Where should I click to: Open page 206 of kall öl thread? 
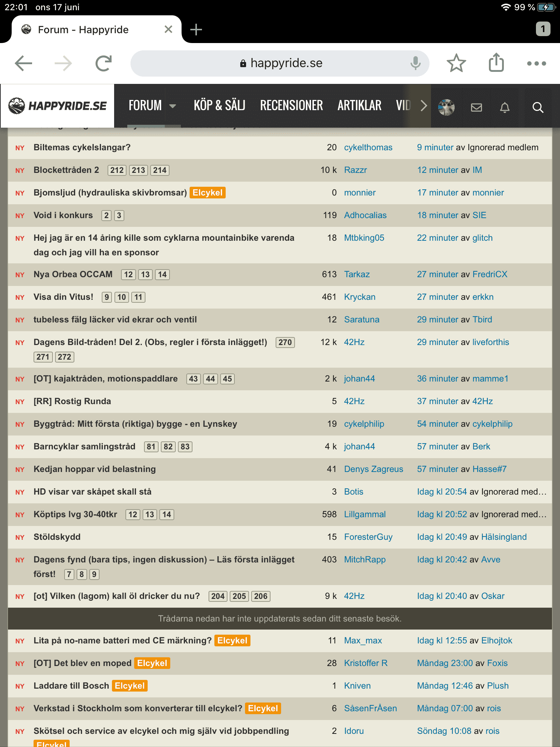click(x=261, y=596)
